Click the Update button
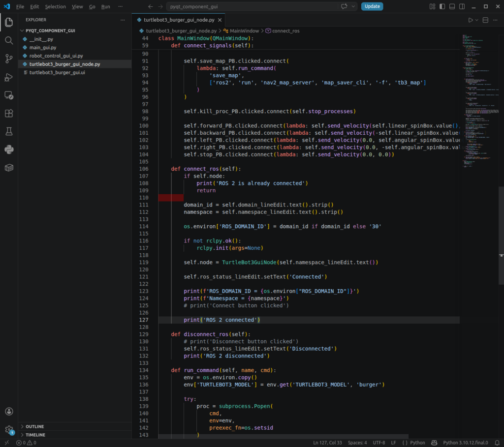504x447 pixels. (372, 6)
